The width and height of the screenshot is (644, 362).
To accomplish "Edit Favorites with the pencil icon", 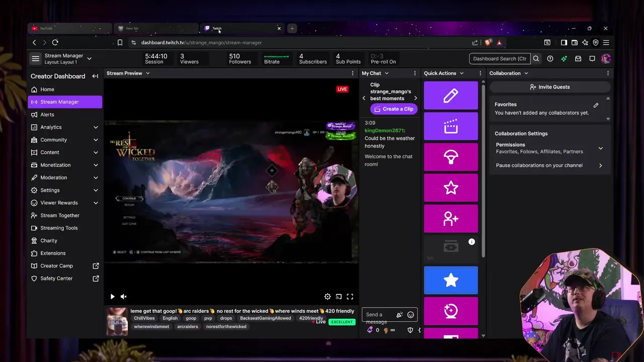I will (x=596, y=105).
